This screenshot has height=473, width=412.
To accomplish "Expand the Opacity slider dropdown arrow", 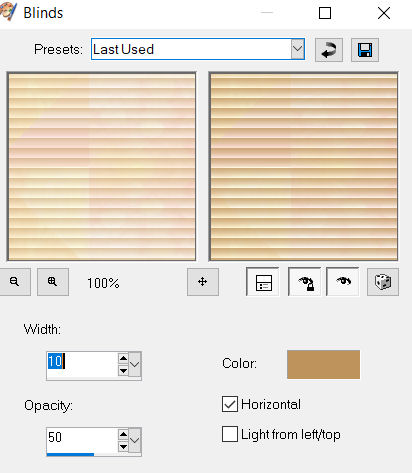I will coord(135,440).
